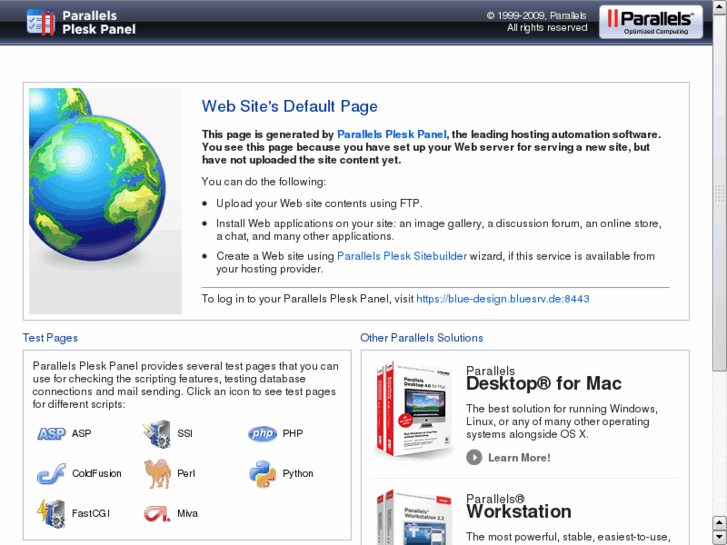Click the globe illustration
Screen dimensions: 727x545
105,201
